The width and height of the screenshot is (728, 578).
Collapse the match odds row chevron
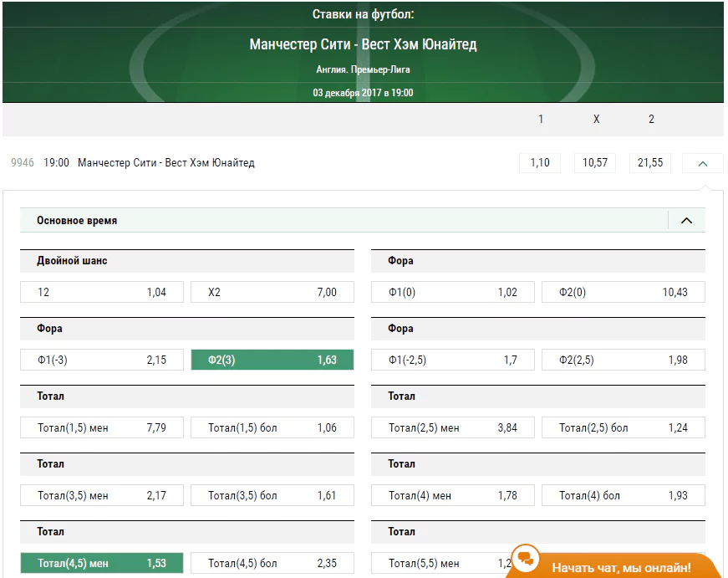pos(702,163)
